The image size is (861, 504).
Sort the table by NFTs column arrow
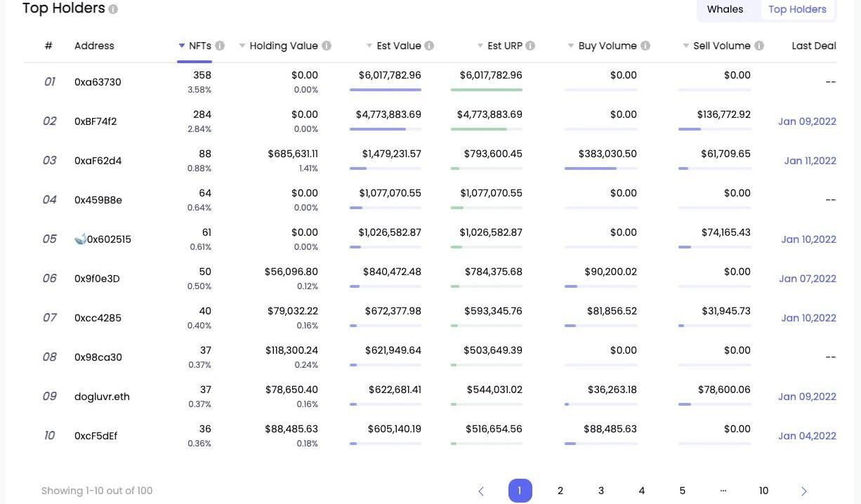(182, 46)
